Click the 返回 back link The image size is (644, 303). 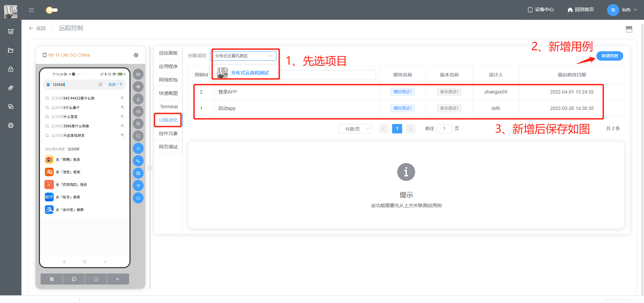pos(37,28)
